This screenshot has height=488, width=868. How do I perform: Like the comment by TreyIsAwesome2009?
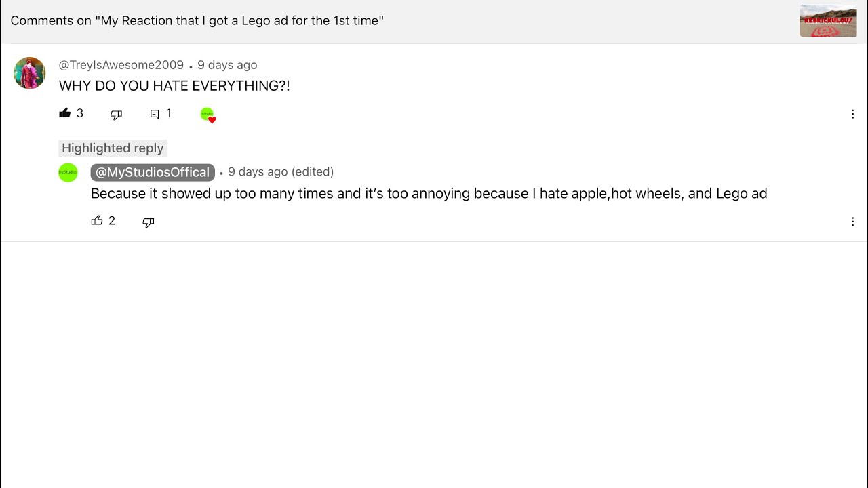tap(65, 113)
